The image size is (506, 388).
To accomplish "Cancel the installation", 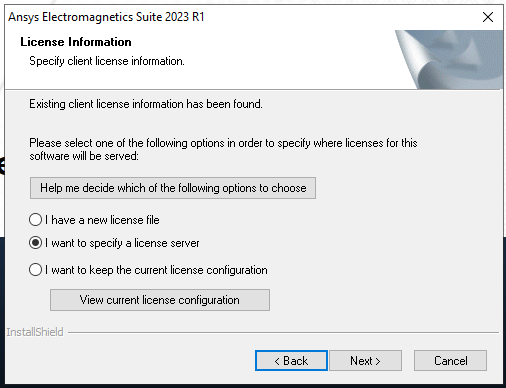I will click(x=450, y=361).
